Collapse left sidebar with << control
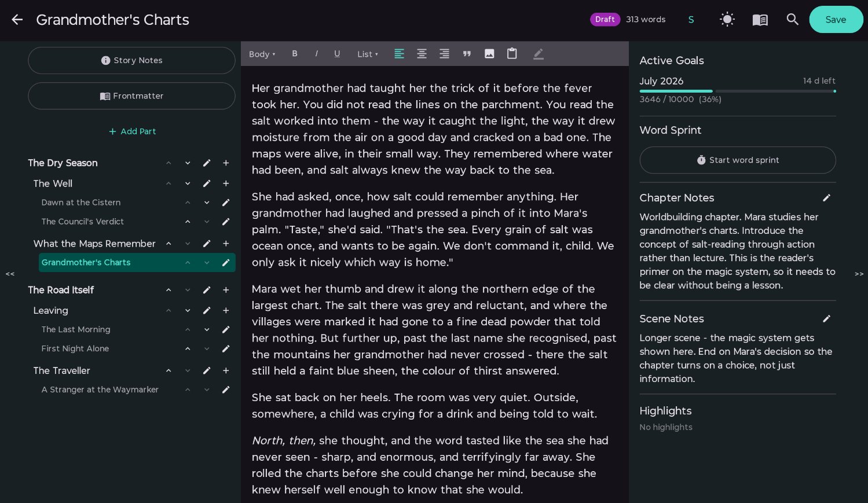The height and width of the screenshot is (503, 868). pyautogui.click(x=10, y=274)
